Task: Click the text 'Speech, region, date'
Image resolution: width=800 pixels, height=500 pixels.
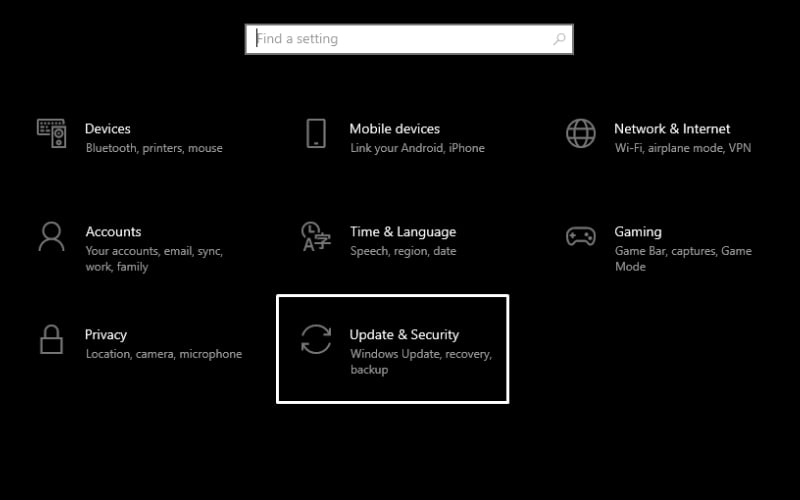Action: 403,251
